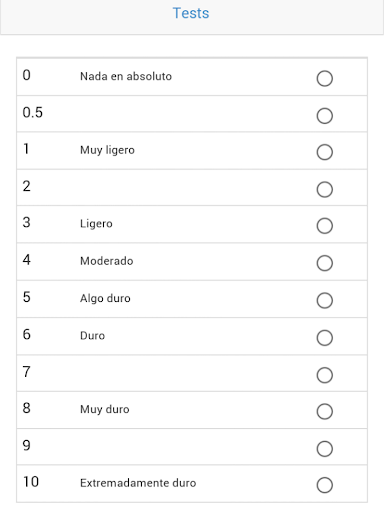Choose the 5 Algo duro radio option
Viewport: 384px width, 512px height.
click(x=325, y=300)
